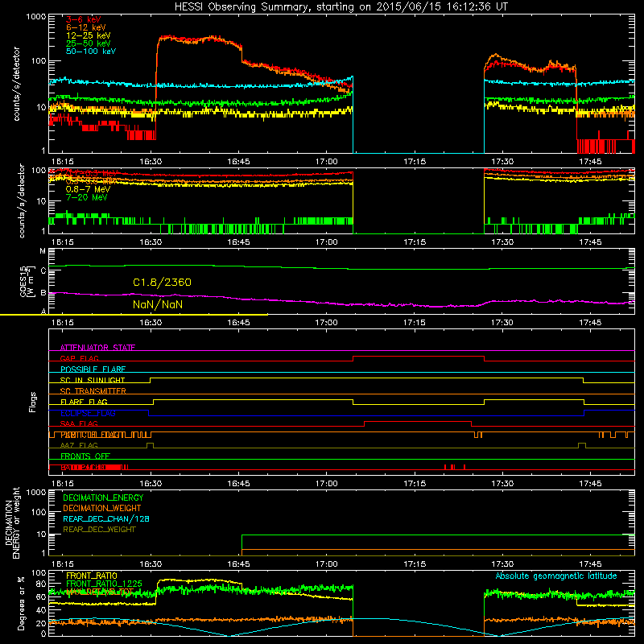Click the C1.8/2360 flare class annotation

pyautogui.click(x=162, y=283)
